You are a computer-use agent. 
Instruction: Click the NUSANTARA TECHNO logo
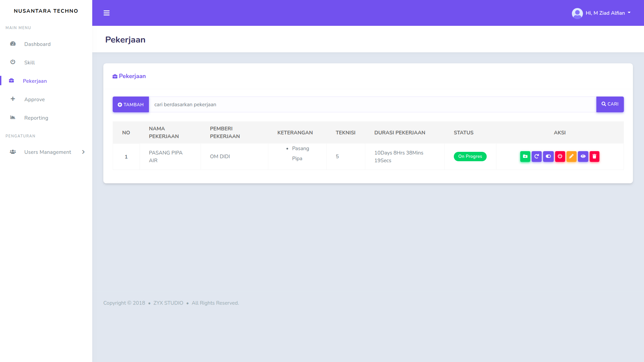(46, 11)
